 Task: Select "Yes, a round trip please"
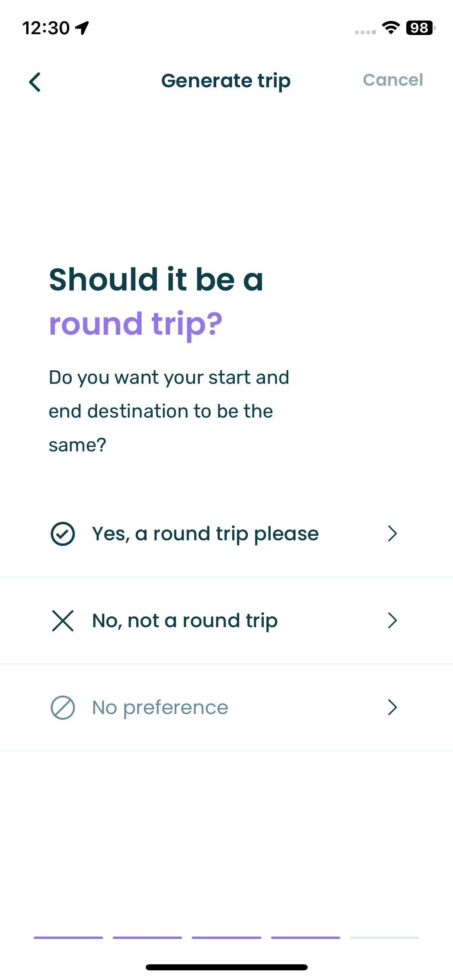[x=226, y=534]
